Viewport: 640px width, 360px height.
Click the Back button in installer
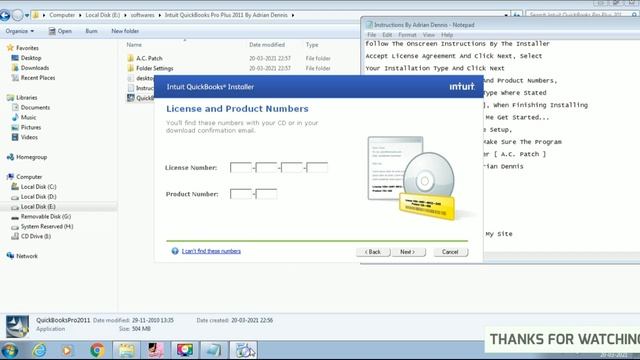pyautogui.click(x=373, y=252)
